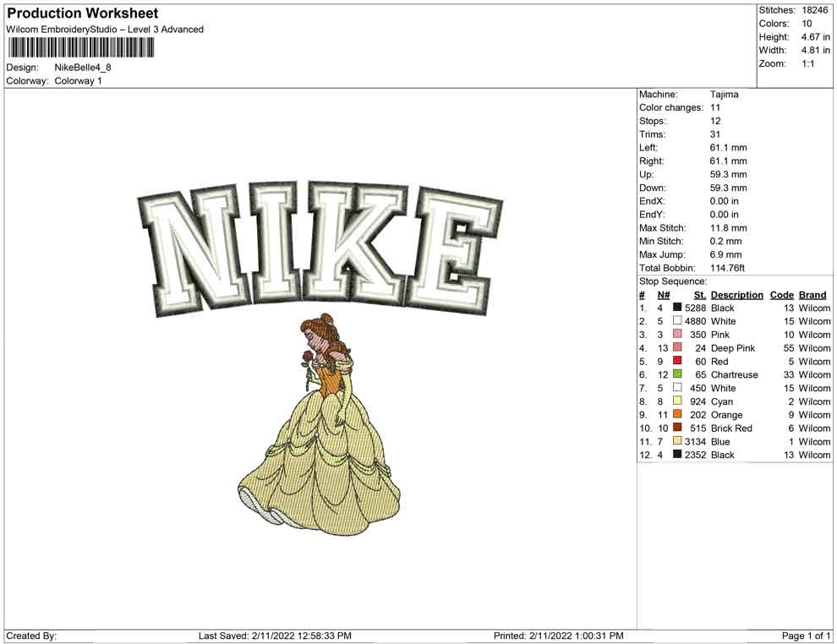Click the Max Jump value '6.9 mm'
This screenshot has width=837, height=644.
[726, 254]
